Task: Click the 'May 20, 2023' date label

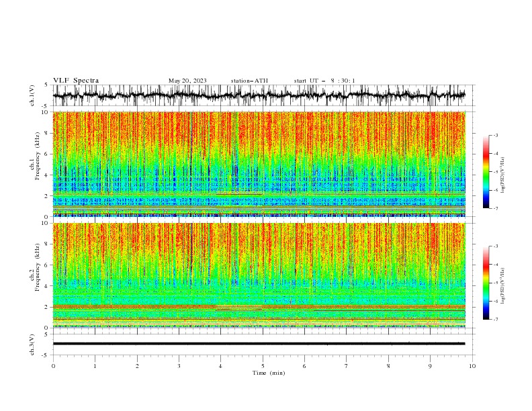Action: point(187,81)
